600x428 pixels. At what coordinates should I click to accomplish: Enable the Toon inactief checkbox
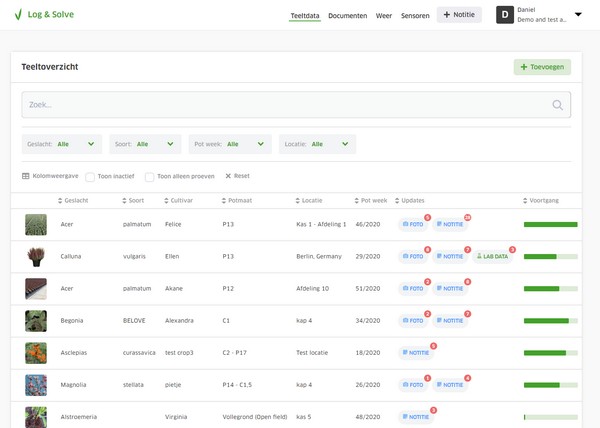tap(90, 177)
